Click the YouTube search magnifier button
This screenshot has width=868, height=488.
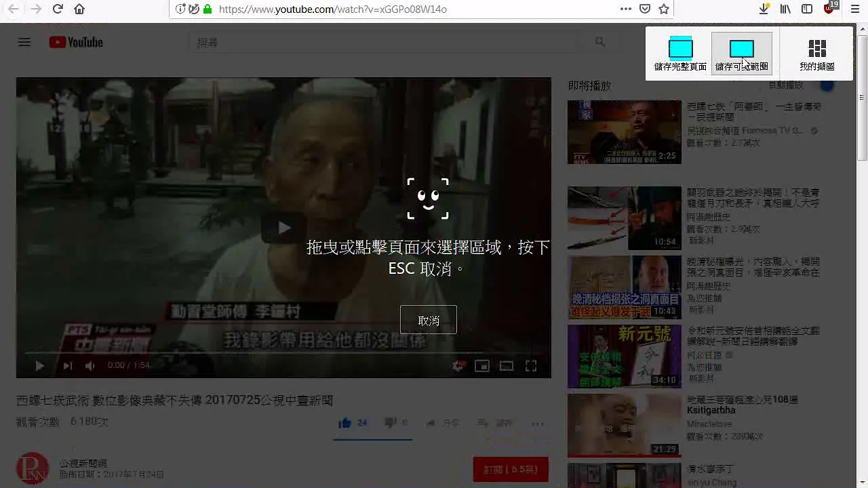pos(600,42)
